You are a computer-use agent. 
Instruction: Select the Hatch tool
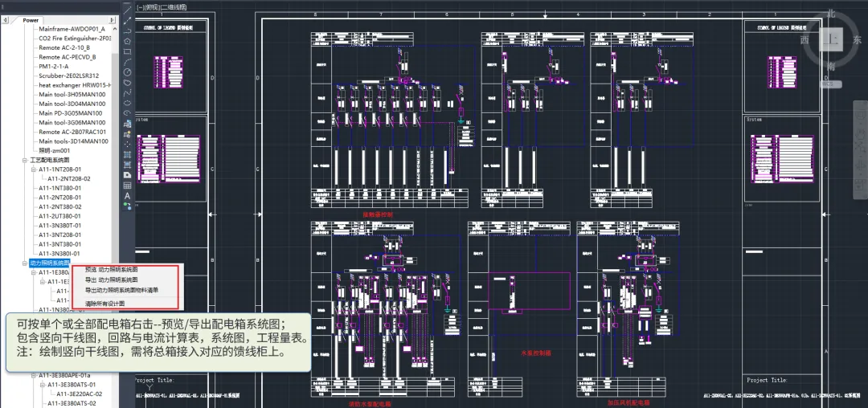point(127,153)
